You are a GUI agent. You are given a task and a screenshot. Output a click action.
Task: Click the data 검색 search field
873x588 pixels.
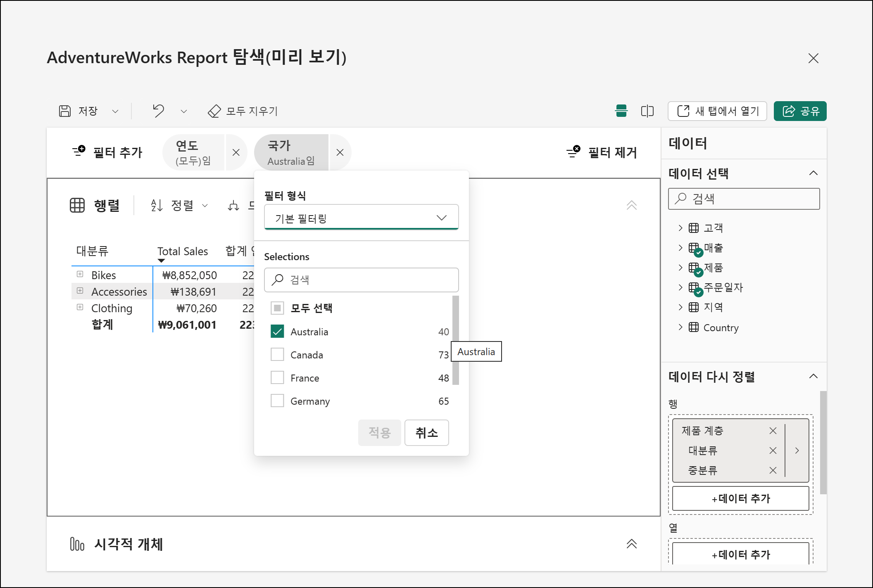[x=744, y=199]
